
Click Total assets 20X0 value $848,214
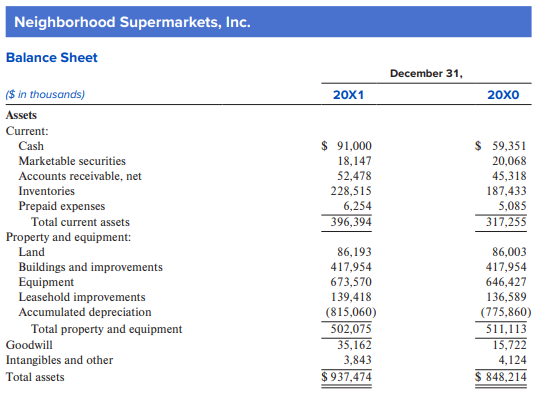click(x=501, y=376)
